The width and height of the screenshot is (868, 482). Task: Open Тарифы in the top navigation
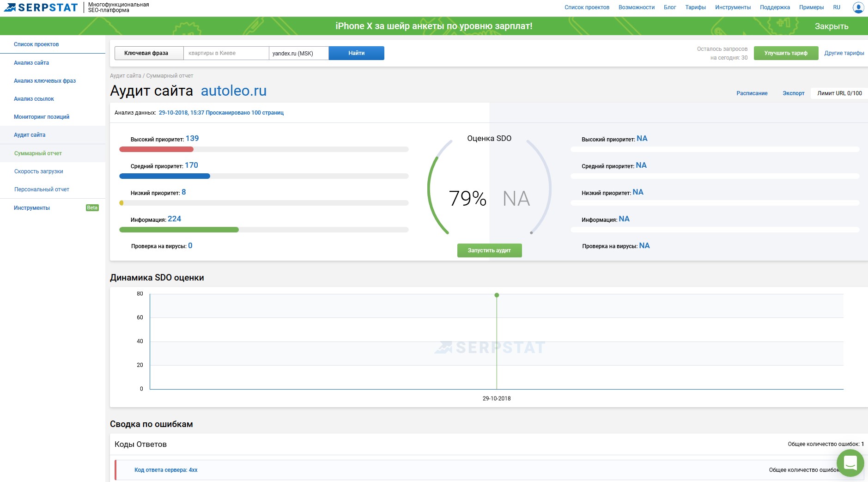(x=695, y=7)
